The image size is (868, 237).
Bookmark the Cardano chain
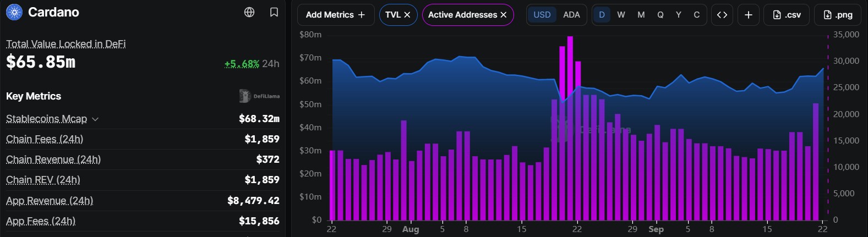point(274,12)
